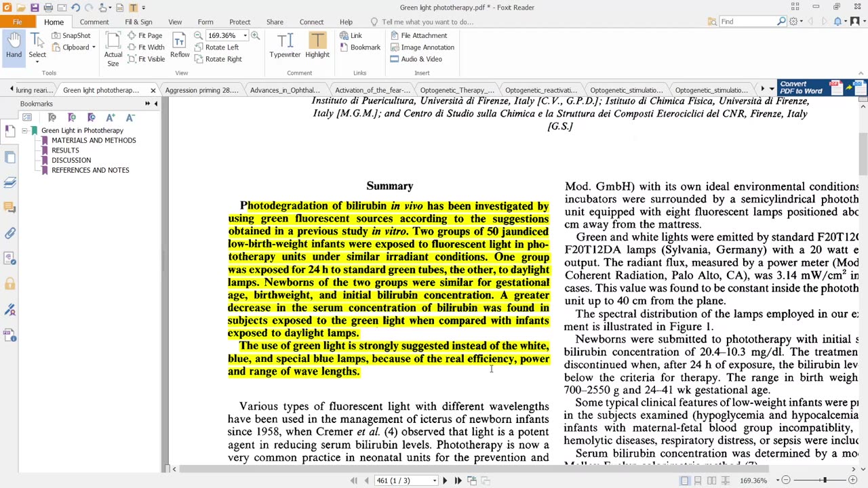Viewport: 868px width, 488px height.
Task: Insert an Image Annotation
Action: (422, 47)
